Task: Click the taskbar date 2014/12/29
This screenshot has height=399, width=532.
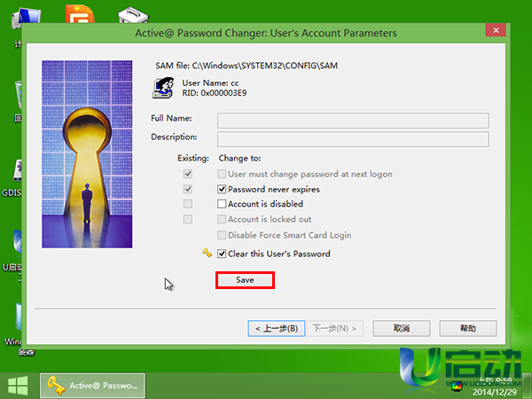Action: coord(495,392)
